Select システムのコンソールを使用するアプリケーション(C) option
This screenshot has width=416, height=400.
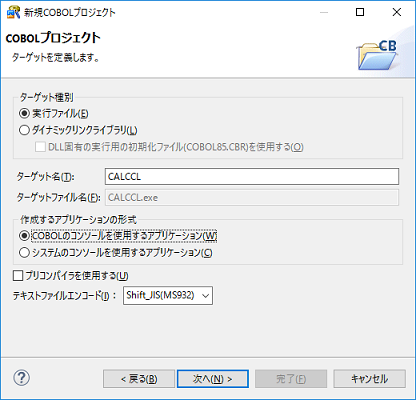[24, 253]
